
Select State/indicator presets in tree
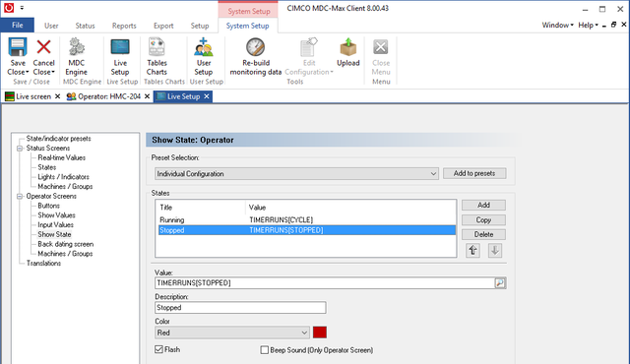click(59, 139)
